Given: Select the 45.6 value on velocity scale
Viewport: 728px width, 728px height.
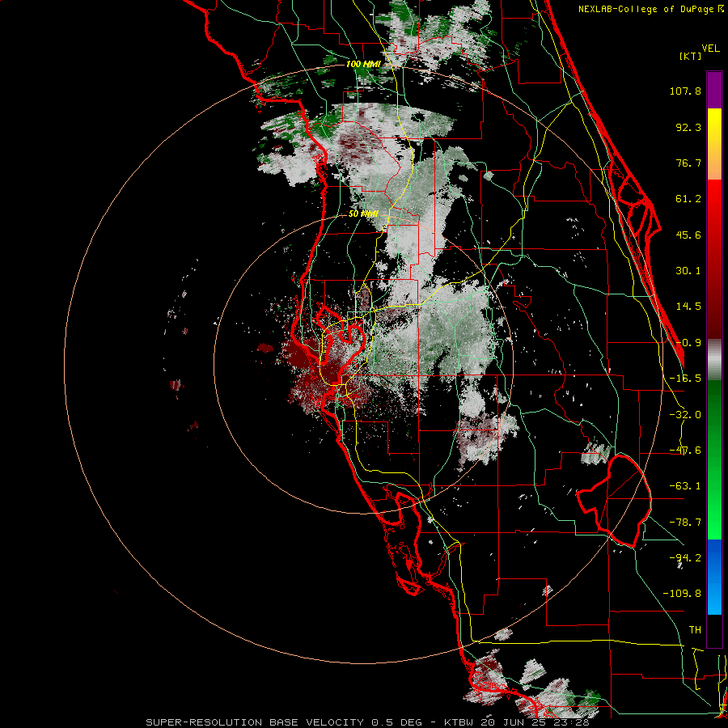Looking at the screenshot, I should pyautogui.click(x=688, y=235).
